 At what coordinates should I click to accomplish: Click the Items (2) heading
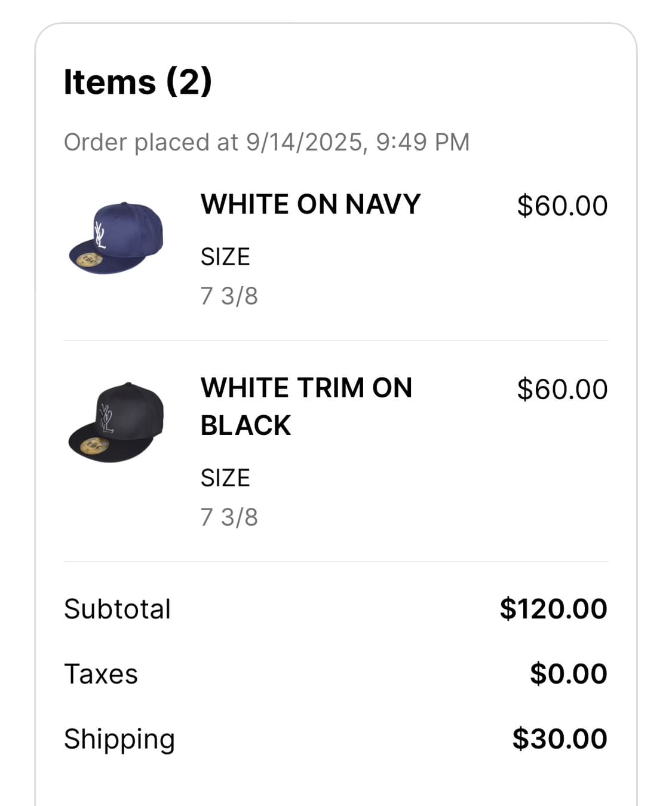(138, 81)
